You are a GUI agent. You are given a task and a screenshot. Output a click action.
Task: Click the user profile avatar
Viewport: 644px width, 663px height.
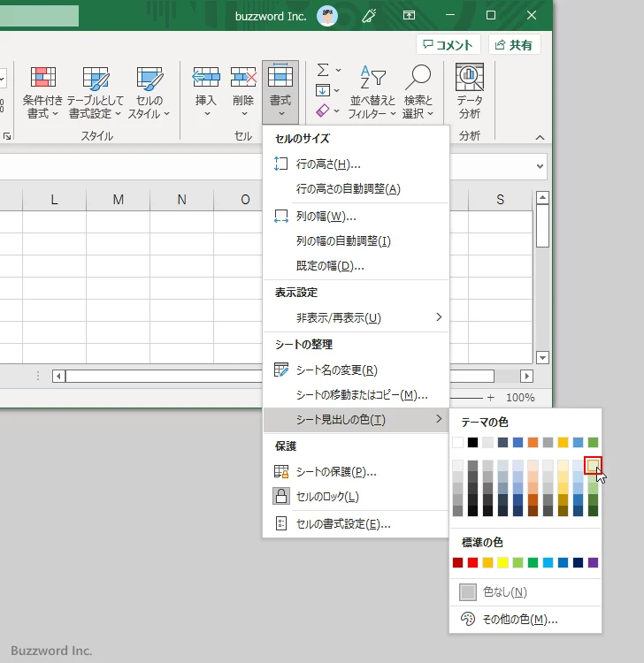tap(327, 16)
